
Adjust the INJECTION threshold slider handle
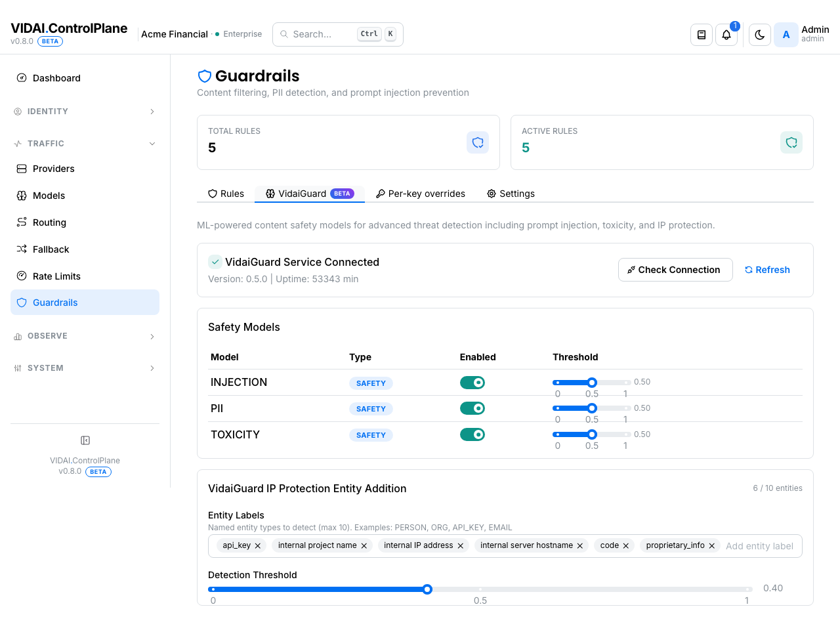pos(592,383)
